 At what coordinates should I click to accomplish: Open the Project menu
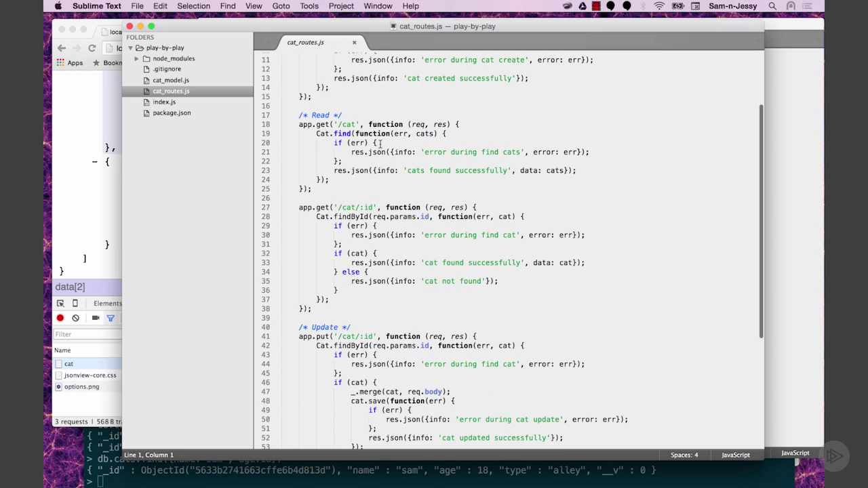(x=341, y=6)
